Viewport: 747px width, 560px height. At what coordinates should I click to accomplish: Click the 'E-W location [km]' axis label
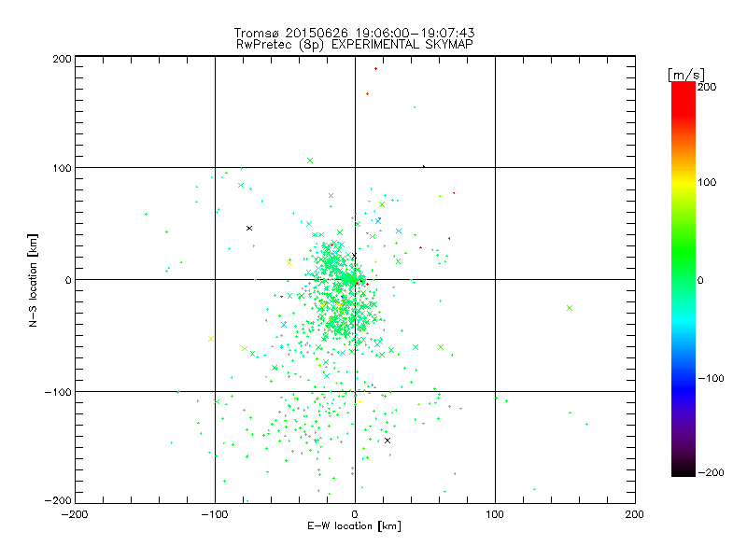pos(355,526)
